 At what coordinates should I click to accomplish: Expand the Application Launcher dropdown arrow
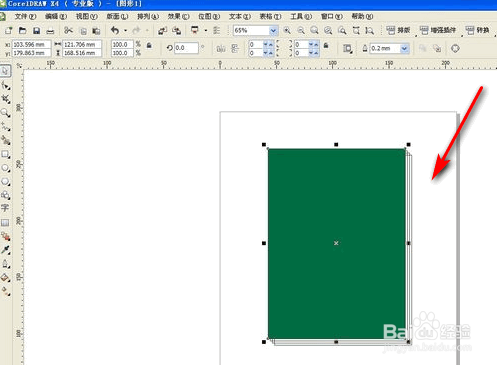click(x=206, y=31)
